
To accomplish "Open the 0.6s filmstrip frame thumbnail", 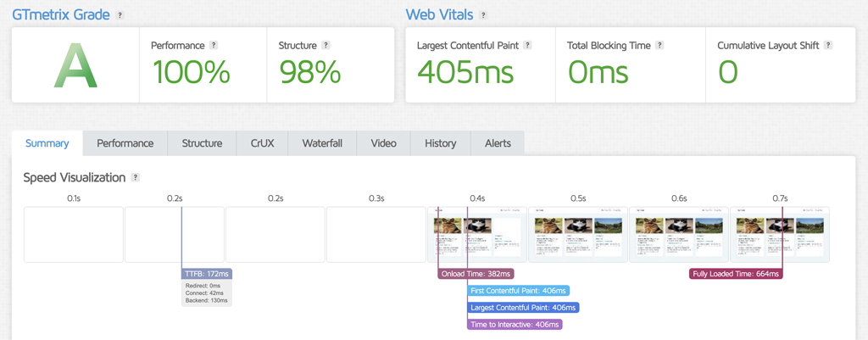I will 679,235.
